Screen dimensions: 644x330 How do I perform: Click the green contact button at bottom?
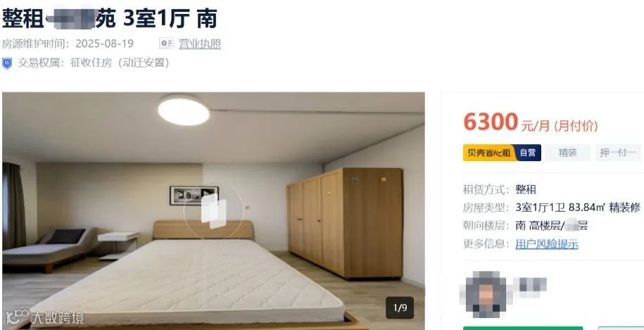(x=523, y=328)
